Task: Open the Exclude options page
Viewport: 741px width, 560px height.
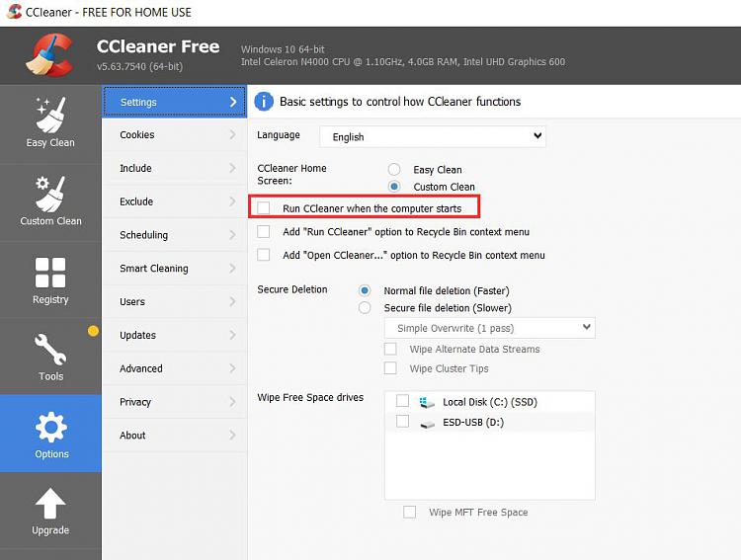Action: 174,201
